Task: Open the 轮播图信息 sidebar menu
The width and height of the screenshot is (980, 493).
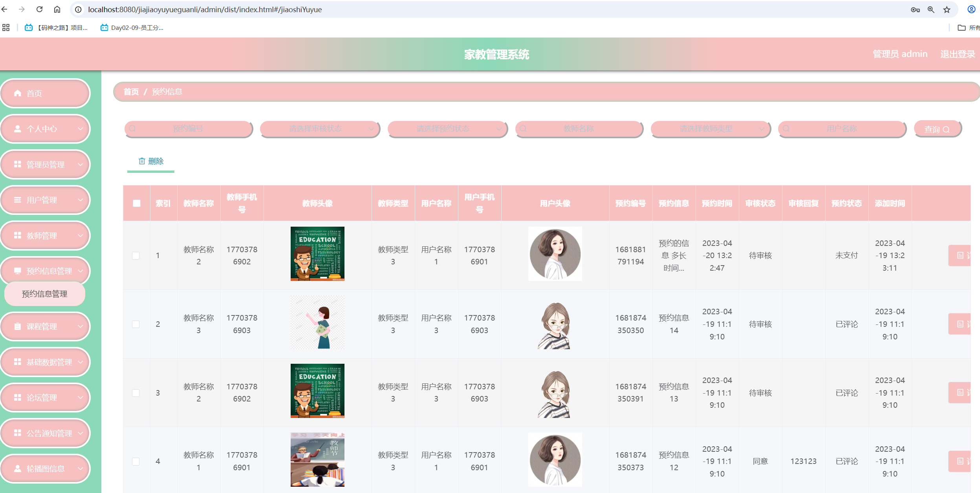Action: click(45, 469)
